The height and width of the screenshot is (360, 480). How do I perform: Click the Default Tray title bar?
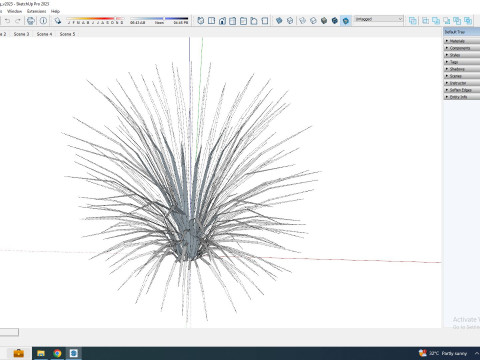point(462,32)
